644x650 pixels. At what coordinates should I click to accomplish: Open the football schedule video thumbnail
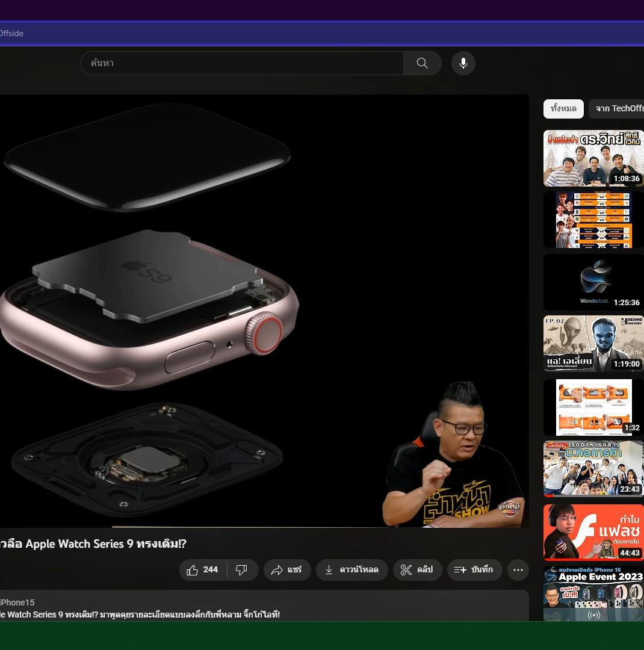point(593,220)
